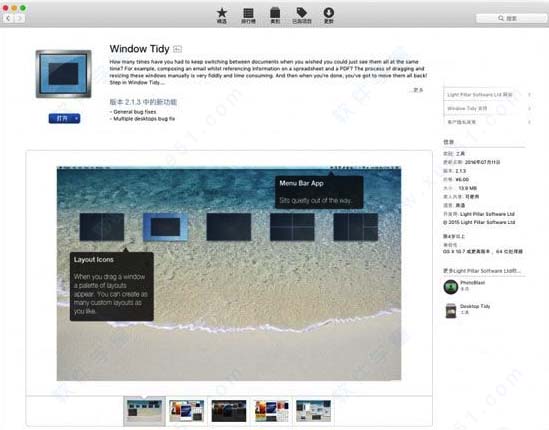Click the price value ¥6.00
Image resolution: width=549 pixels, height=430 pixels.
pos(462,179)
